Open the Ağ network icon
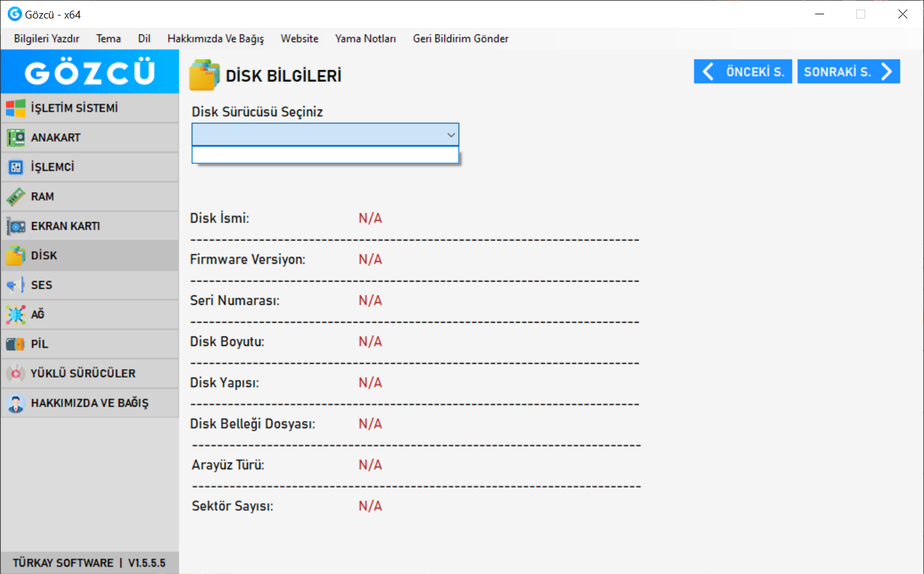The image size is (924, 574). pyautogui.click(x=15, y=314)
